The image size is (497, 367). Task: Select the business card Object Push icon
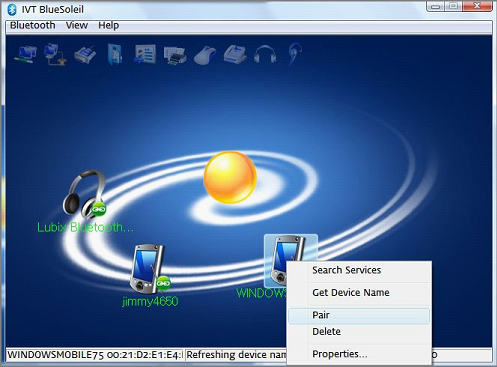point(145,54)
